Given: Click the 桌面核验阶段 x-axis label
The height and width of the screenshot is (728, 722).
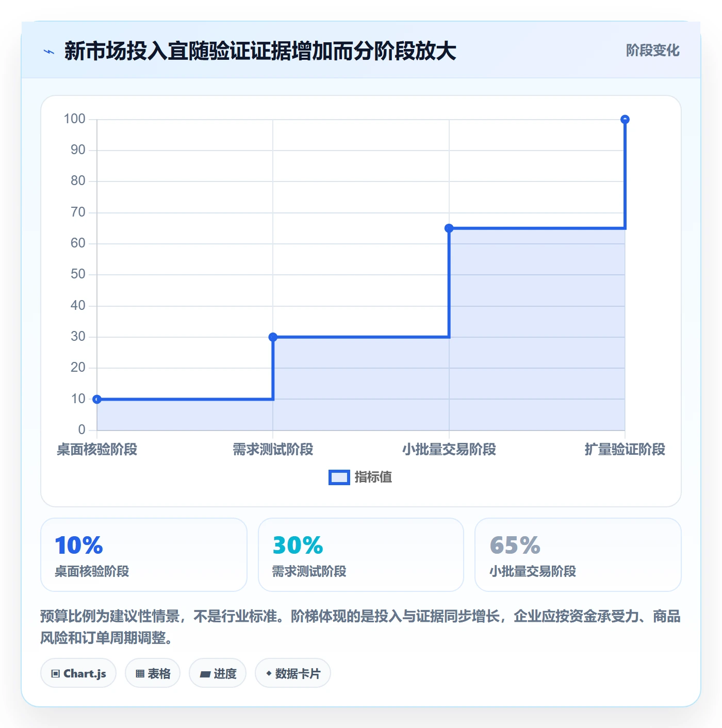Looking at the screenshot, I should (97, 450).
